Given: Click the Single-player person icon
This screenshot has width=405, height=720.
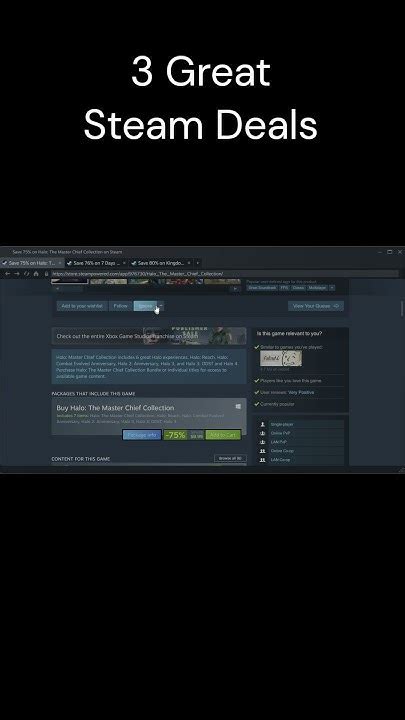Looking at the screenshot, I should [x=263, y=424].
